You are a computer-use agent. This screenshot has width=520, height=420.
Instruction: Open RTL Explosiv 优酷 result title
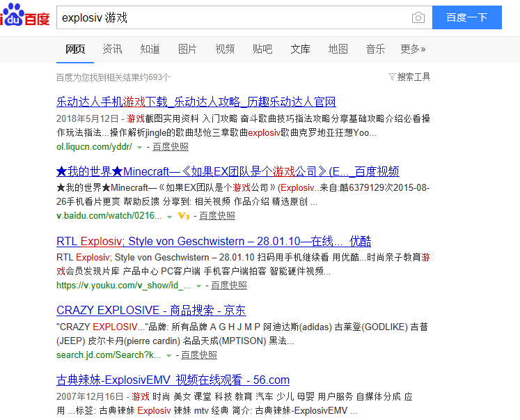214,241
